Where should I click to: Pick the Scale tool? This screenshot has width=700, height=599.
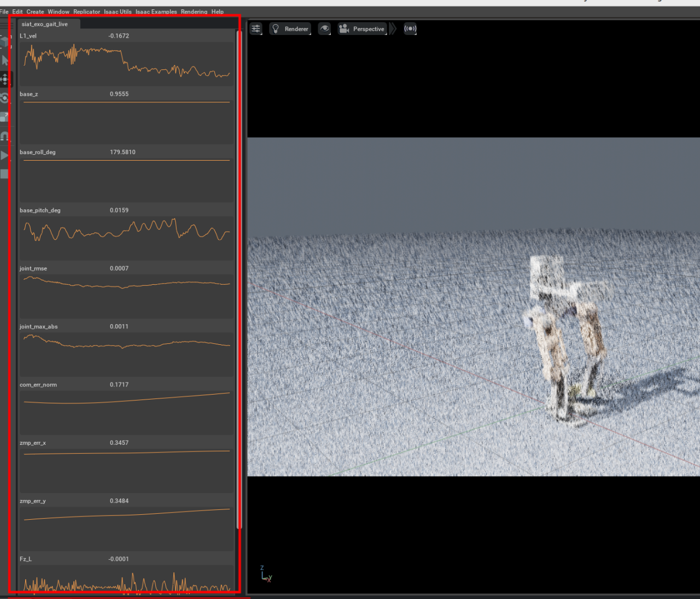[4, 117]
